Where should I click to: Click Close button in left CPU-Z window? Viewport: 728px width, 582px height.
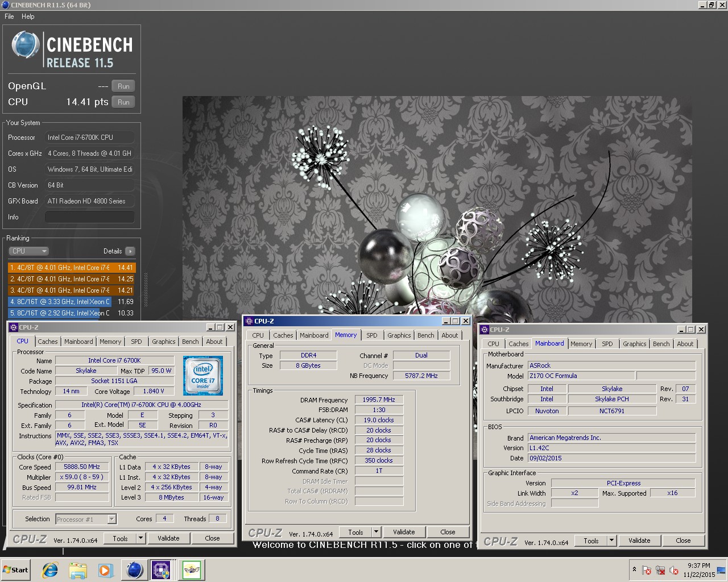(212, 538)
